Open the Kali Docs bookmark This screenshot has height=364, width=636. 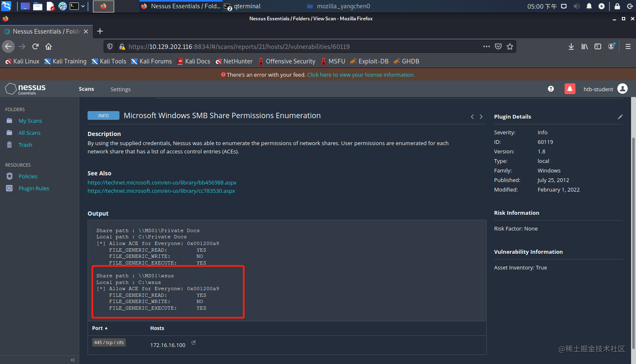click(194, 61)
